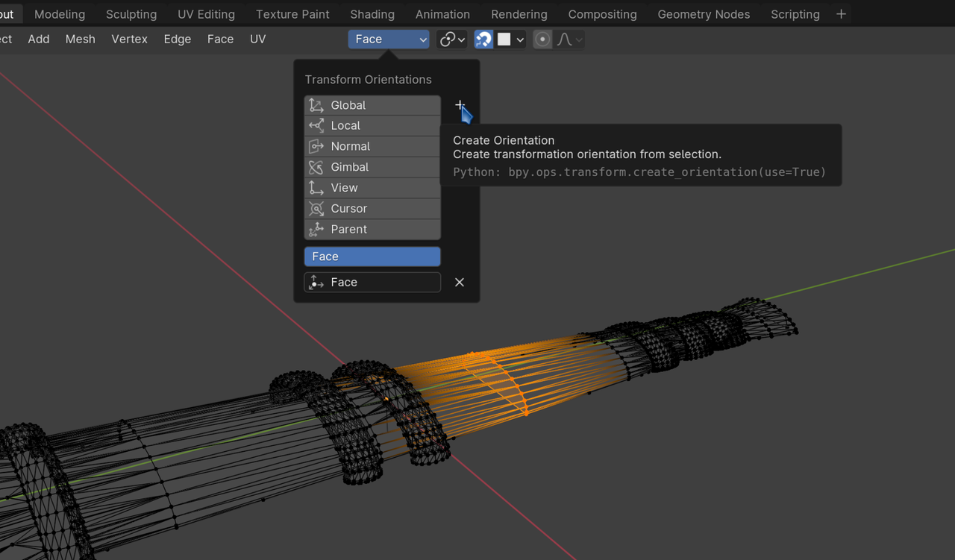Select Cursor transform orientation
The image size is (955, 560).
[372, 209]
